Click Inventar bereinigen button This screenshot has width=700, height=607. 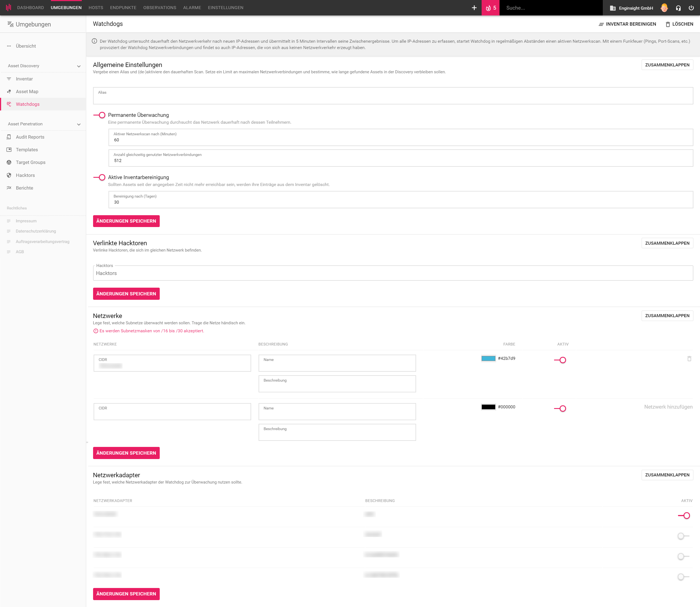627,24
